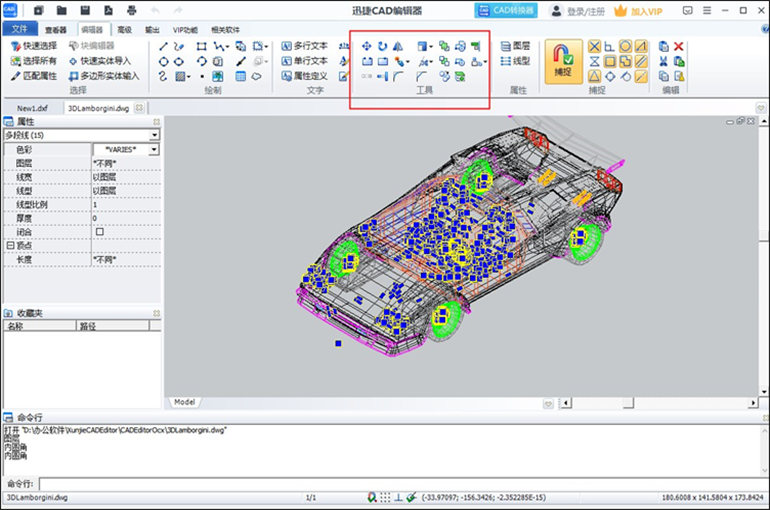Insert 多行文本 multiline text
The image size is (770, 510).
click(x=304, y=46)
